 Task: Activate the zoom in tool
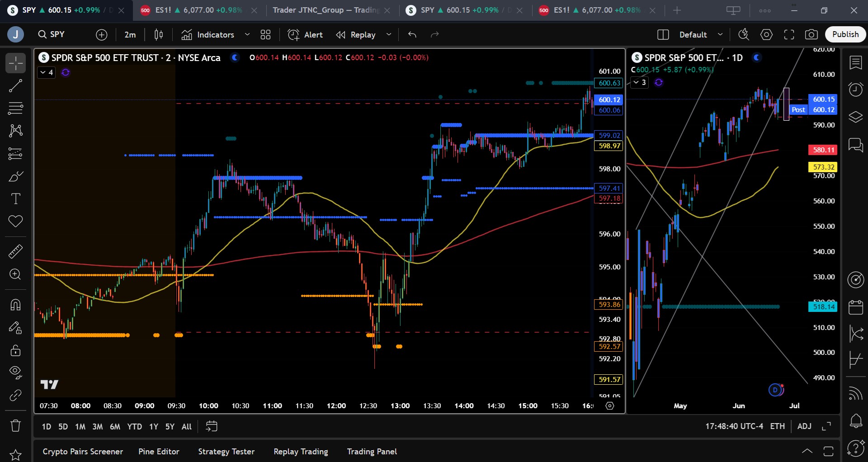tap(15, 274)
